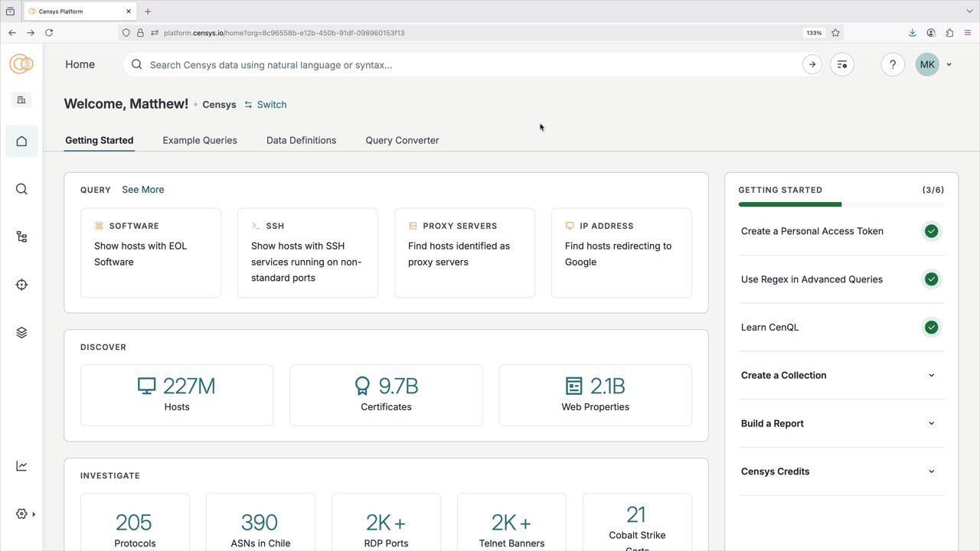This screenshot has height=551, width=980.
Task: Open the 390 ASNs in Chile card
Action: [260, 522]
